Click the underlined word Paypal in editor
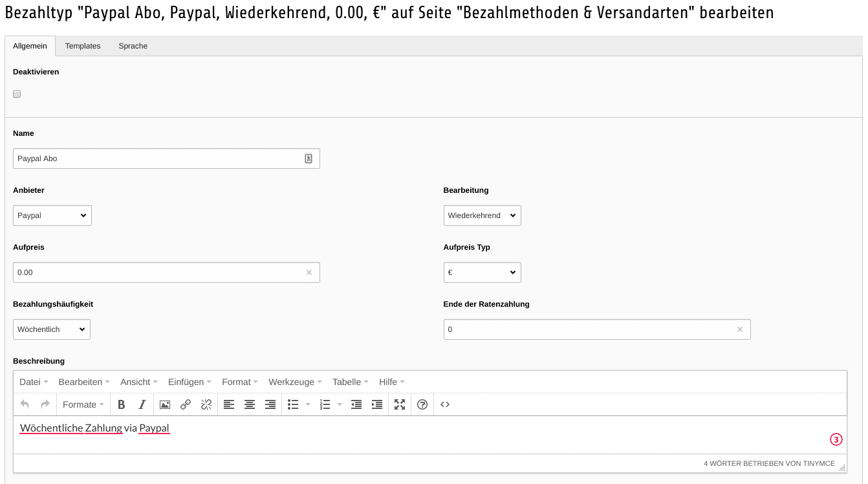The width and height of the screenshot is (868, 484). tap(154, 428)
